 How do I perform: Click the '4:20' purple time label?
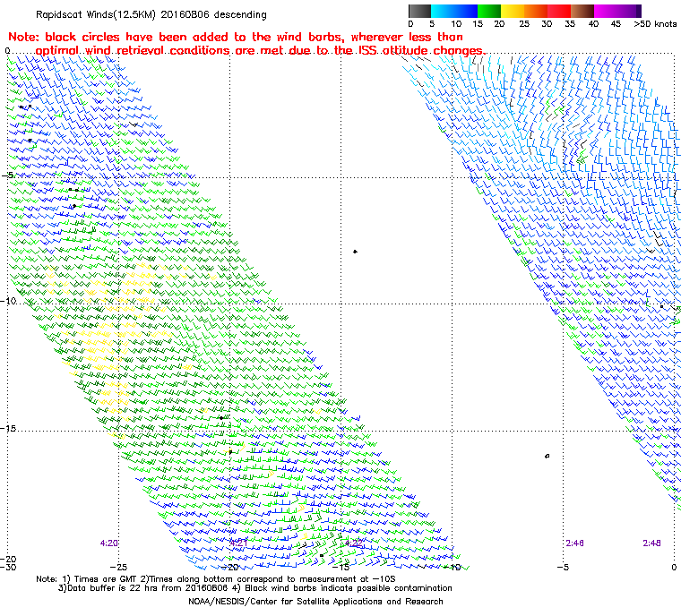109,543
